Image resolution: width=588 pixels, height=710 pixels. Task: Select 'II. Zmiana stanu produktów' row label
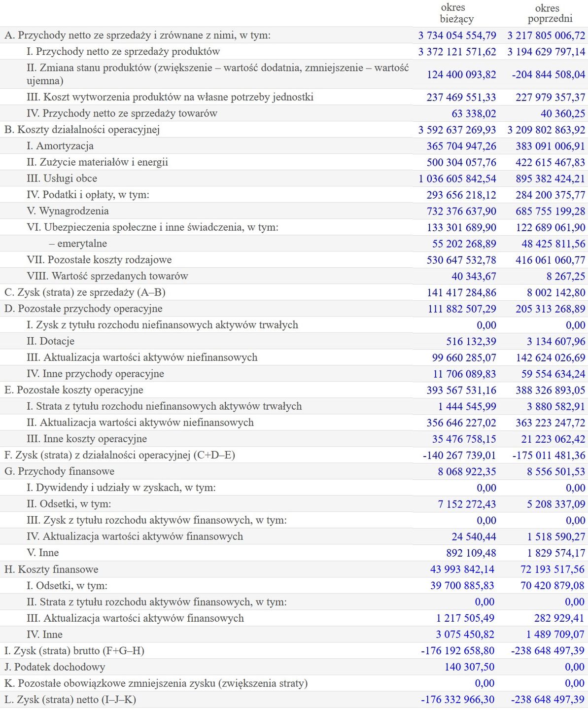(x=218, y=74)
